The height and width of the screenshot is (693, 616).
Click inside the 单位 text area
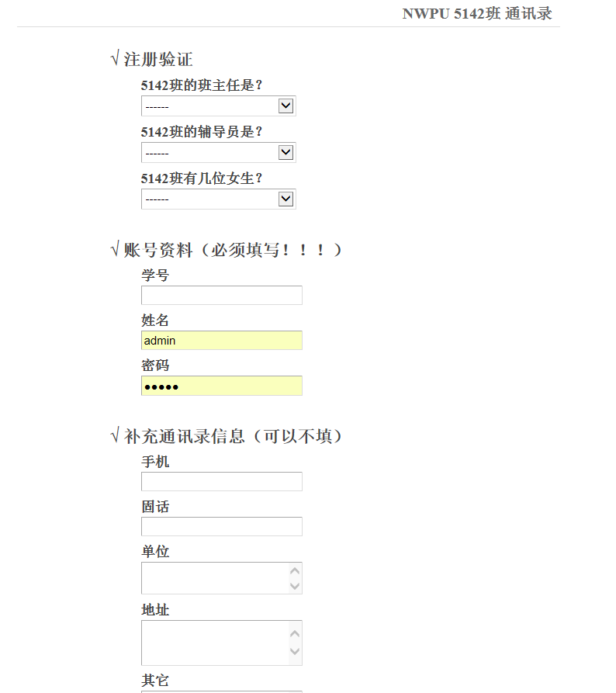click(213, 578)
